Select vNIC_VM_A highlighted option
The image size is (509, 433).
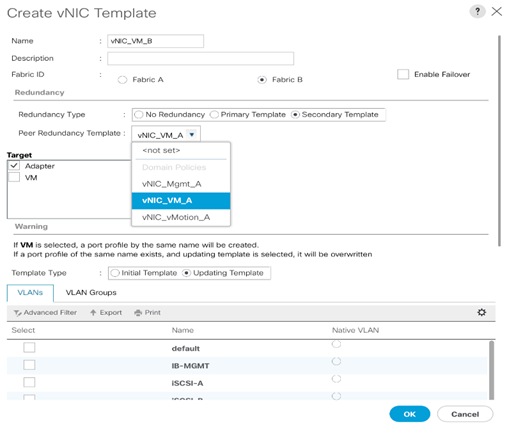[181, 200]
